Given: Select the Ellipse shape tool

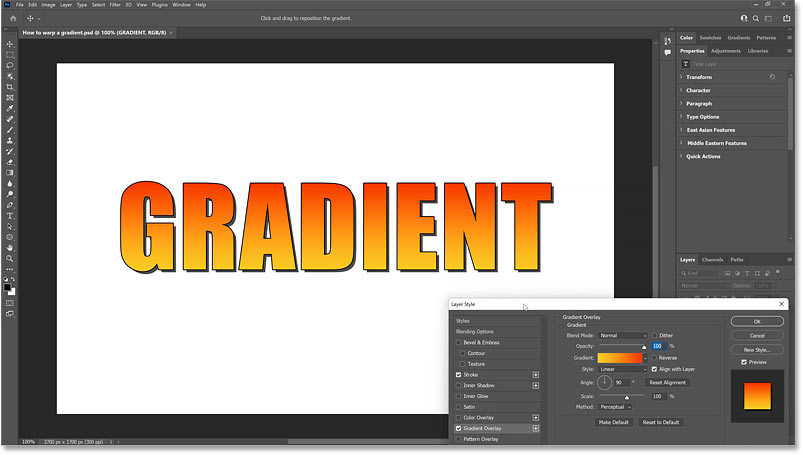Looking at the screenshot, I should click(10, 237).
